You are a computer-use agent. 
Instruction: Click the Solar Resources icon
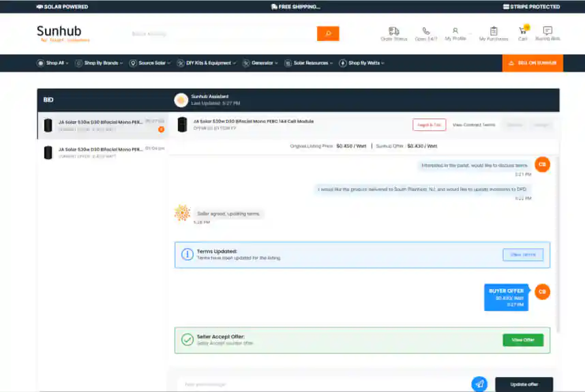[x=288, y=63]
